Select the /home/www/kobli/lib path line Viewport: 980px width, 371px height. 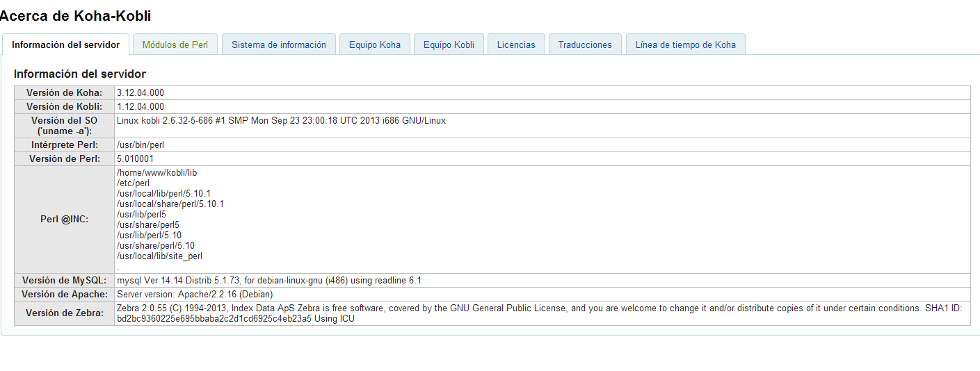coord(157,172)
